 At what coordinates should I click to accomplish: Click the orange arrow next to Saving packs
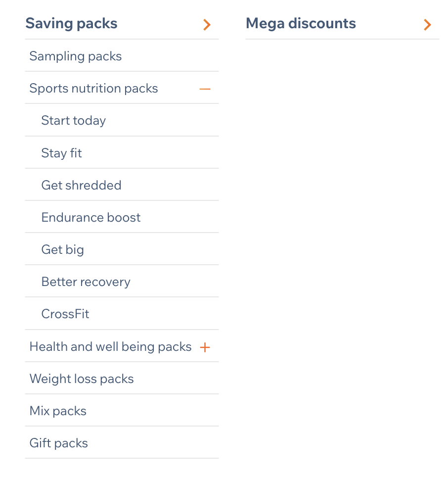click(x=207, y=25)
